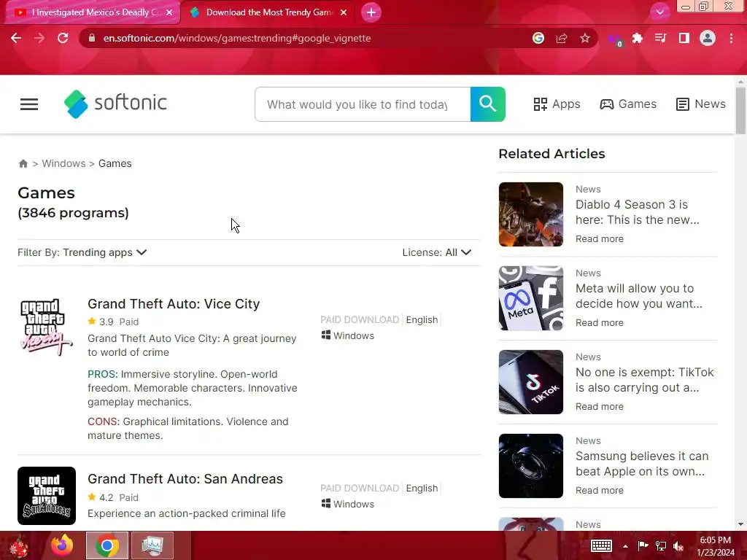The width and height of the screenshot is (747, 560).
Task: Click the address bar URL
Action: pos(237,38)
